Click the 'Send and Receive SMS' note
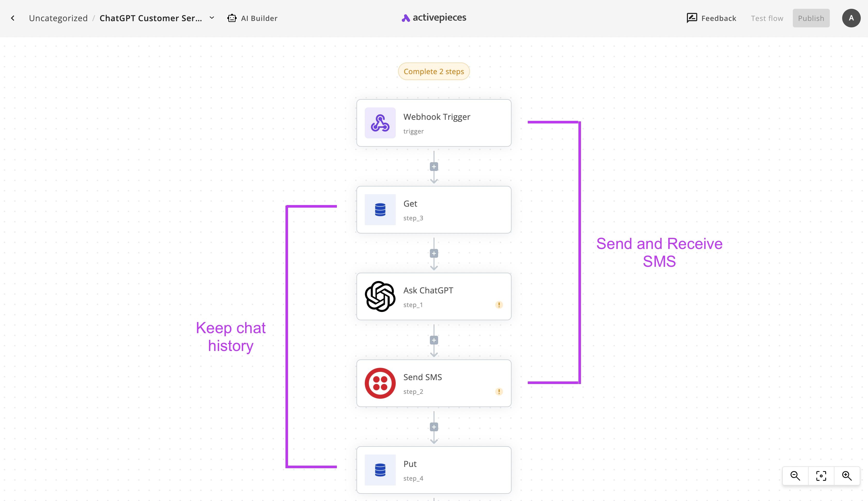Viewport: 868px width, 501px height. tap(659, 253)
